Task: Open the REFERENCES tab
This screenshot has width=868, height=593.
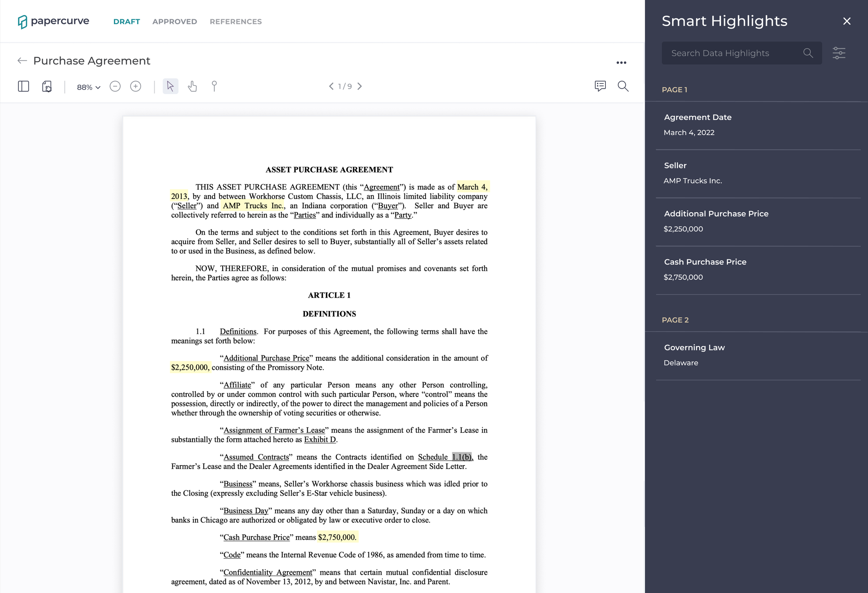Action: pos(236,21)
